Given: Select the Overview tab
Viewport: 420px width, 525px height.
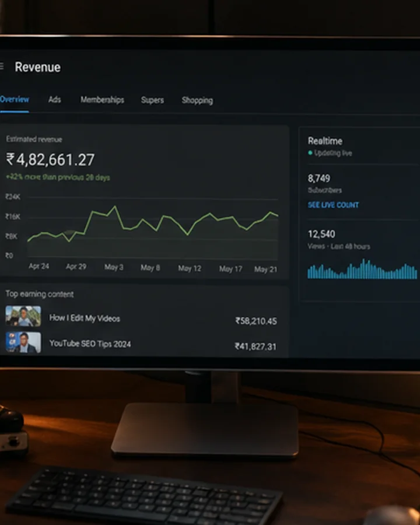Looking at the screenshot, I should click(15, 99).
